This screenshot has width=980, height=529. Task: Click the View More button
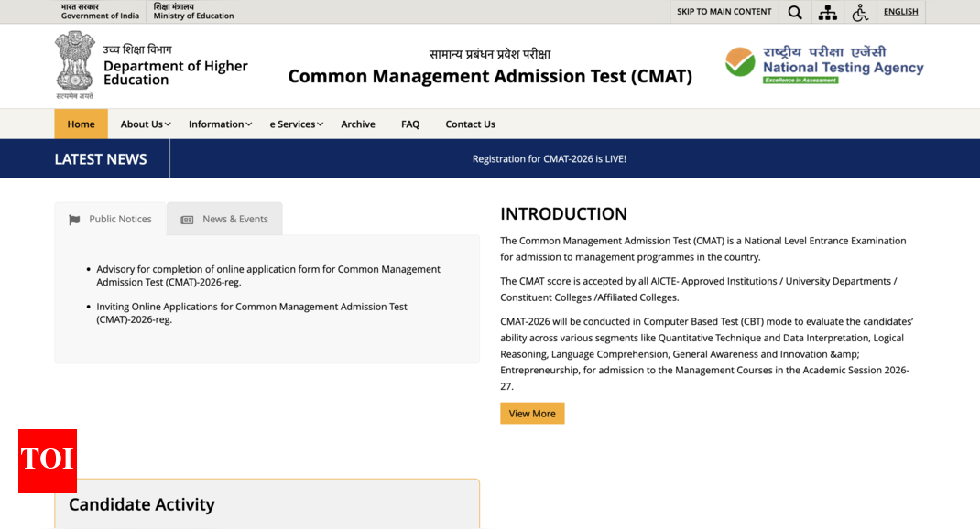point(532,413)
